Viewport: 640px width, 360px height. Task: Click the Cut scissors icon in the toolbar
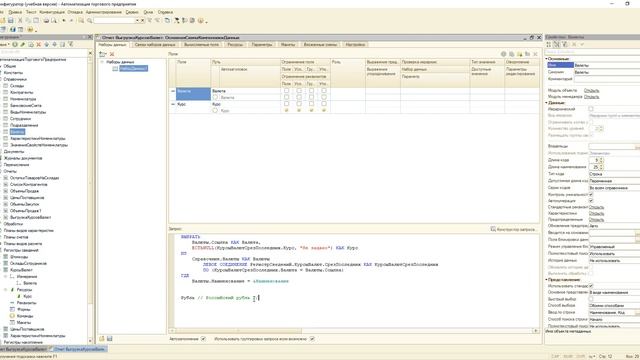pos(20,20)
